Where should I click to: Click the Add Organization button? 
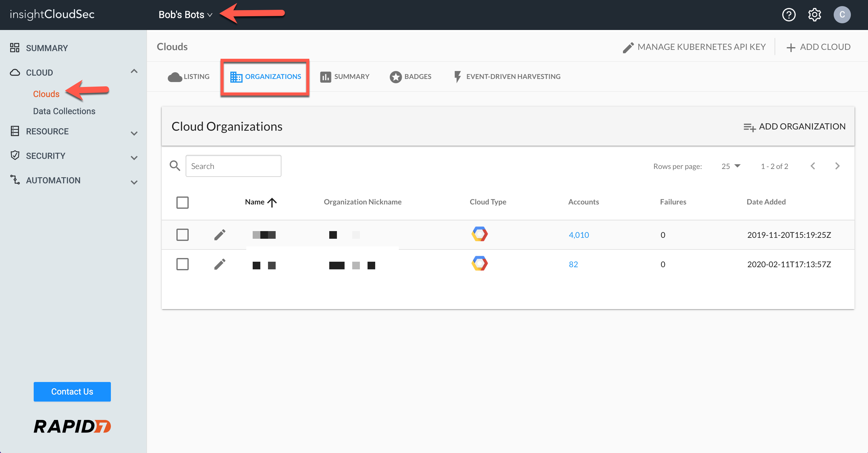[x=794, y=127]
